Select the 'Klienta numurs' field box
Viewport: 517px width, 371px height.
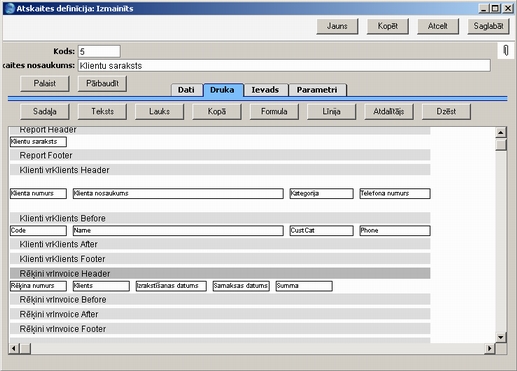tap(38, 193)
